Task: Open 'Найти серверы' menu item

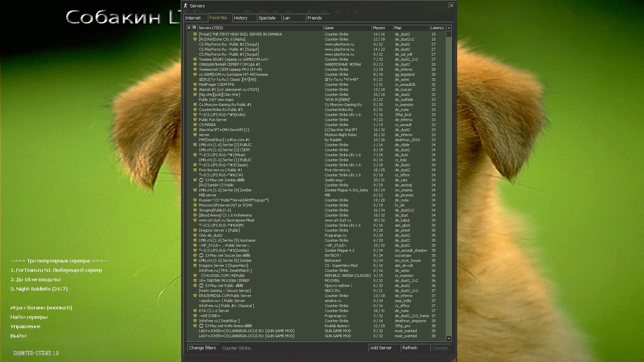Action: pyautogui.click(x=29, y=317)
